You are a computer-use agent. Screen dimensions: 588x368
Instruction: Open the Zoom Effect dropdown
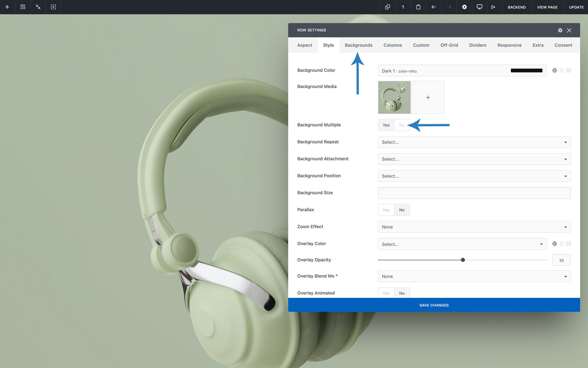click(x=474, y=227)
